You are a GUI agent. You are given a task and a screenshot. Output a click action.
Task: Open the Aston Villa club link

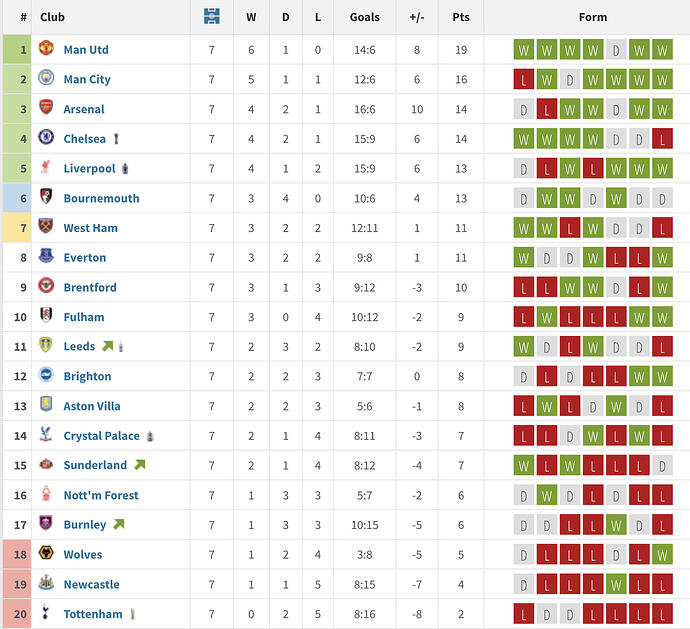[92, 406]
